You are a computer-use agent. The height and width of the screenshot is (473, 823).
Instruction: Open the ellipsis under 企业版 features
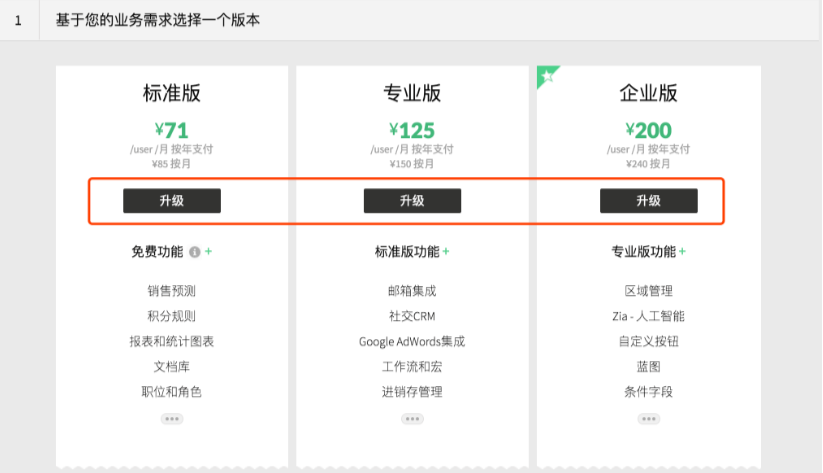coord(648,419)
